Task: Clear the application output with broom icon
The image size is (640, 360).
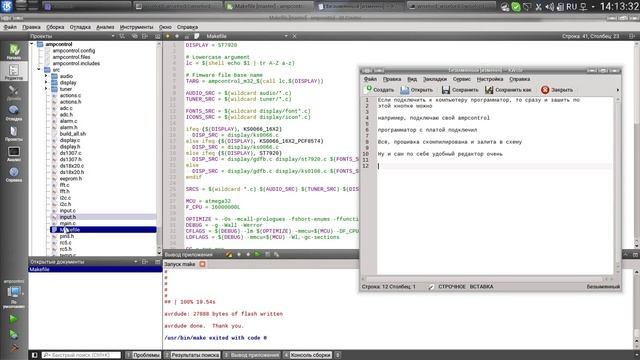Action: [229, 254]
